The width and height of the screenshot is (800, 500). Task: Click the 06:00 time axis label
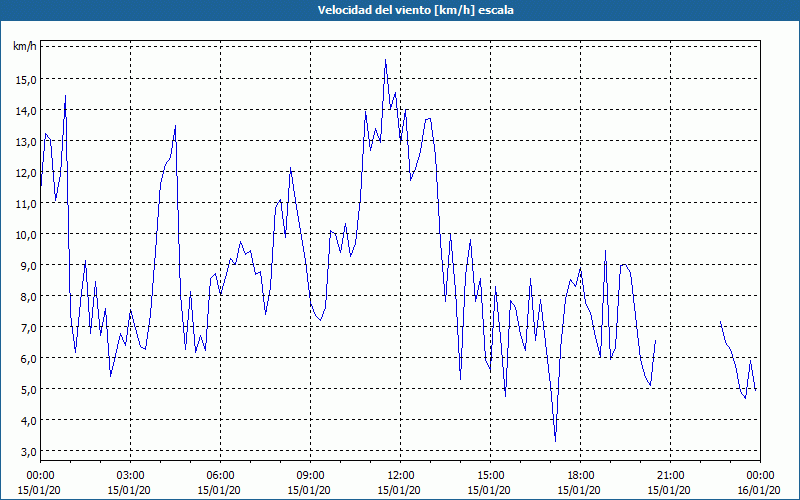coord(220,476)
